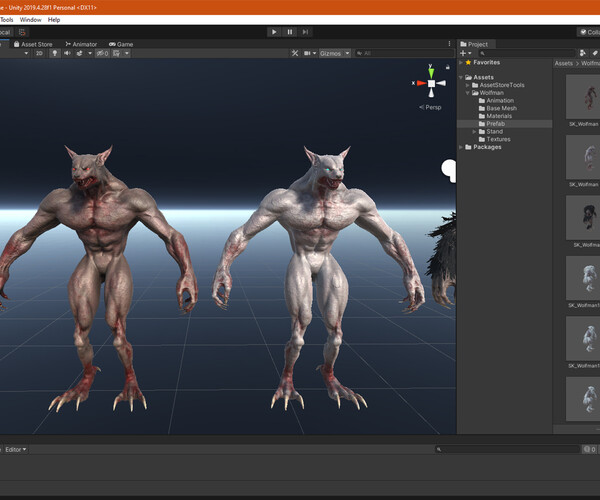Click the red X axis cone on the gizmo
The width and height of the screenshot is (600, 500).
(x=421, y=83)
